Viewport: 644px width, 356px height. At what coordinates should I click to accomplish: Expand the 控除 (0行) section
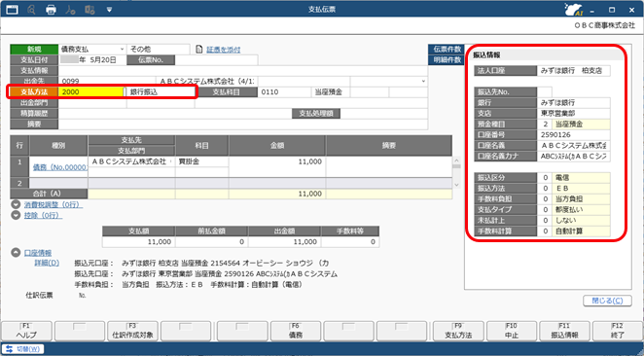(x=16, y=215)
